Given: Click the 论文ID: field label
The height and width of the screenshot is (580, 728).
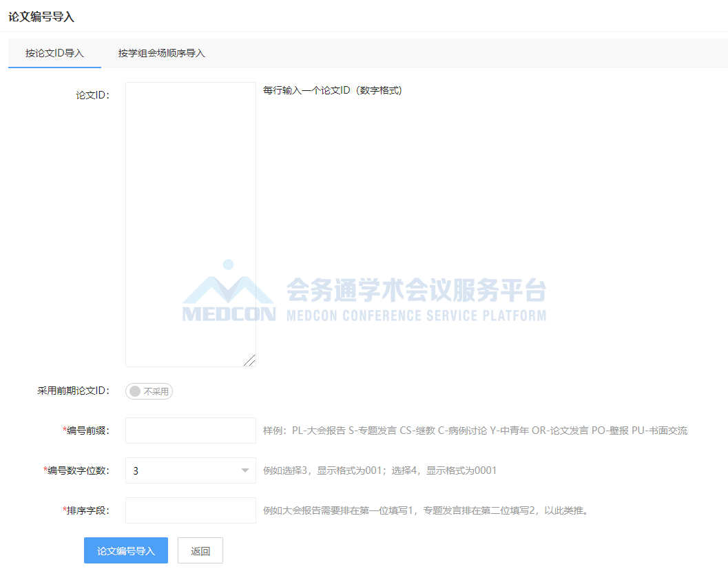Looking at the screenshot, I should [93, 95].
